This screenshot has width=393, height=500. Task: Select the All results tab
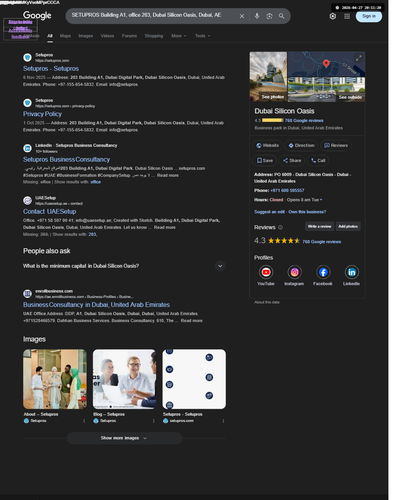50,36
